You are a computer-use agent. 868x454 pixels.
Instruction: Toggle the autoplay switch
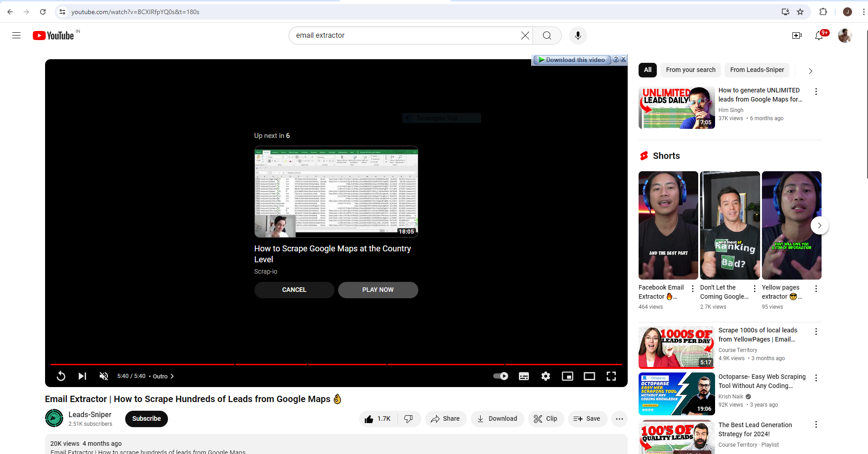coord(501,376)
